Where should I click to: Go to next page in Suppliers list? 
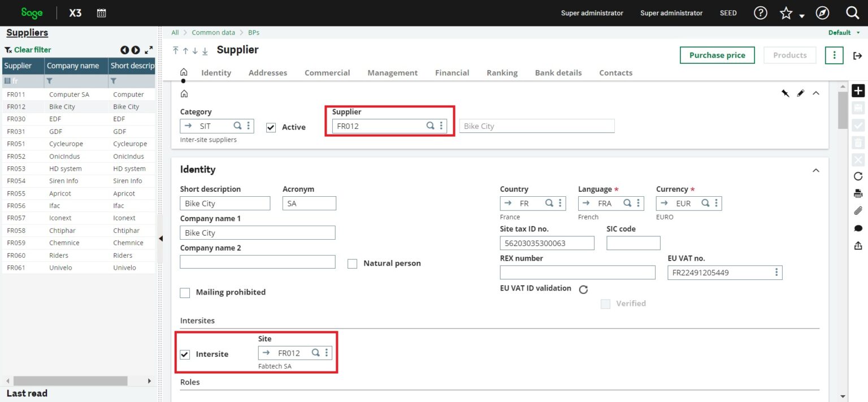pos(136,50)
